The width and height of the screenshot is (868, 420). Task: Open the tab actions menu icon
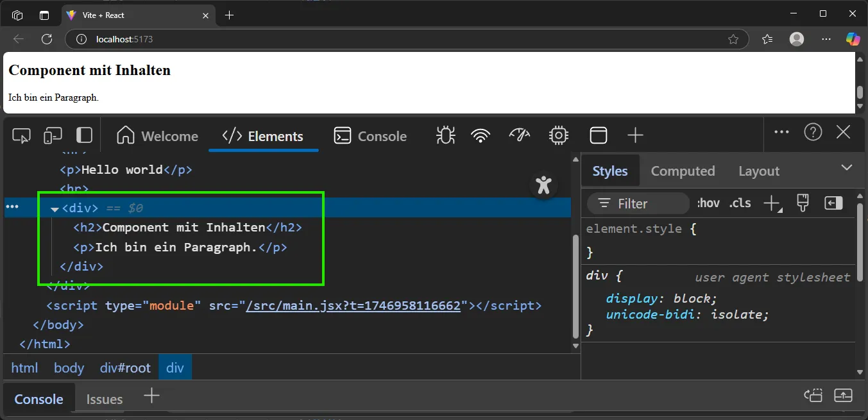tap(44, 15)
